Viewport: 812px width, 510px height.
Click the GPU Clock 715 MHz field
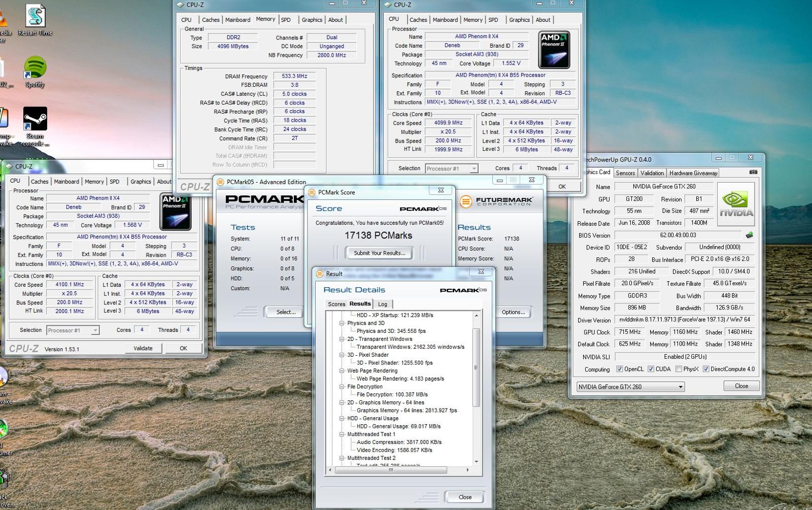[x=630, y=332]
